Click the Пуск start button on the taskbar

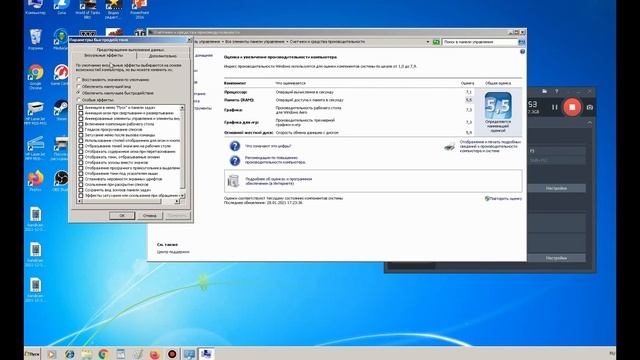point(33,354)
